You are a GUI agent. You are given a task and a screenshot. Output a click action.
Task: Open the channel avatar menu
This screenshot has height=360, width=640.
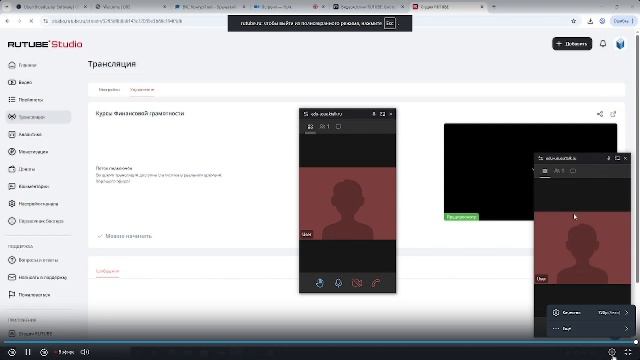pos(620,44)
